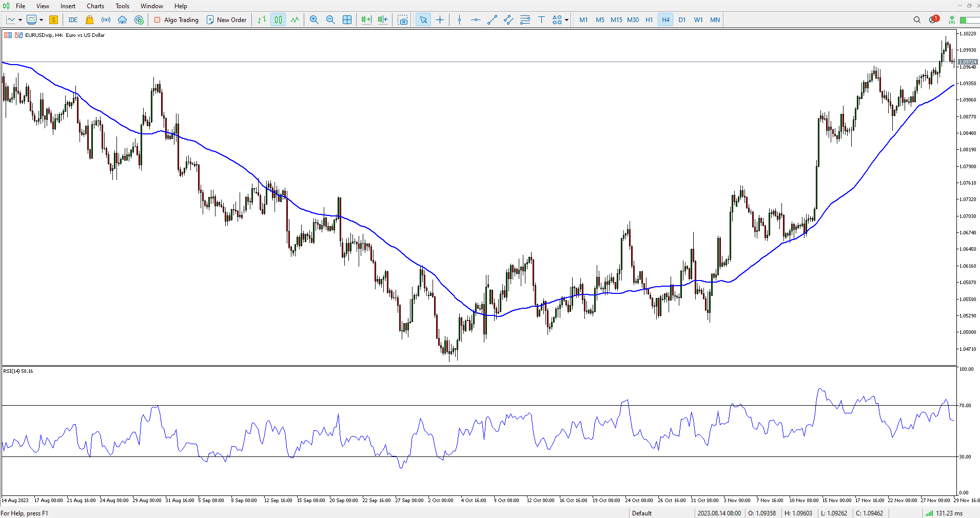Click the green progress bar at top right
Image resolution: width=980 pixels, height=518 pixels.
[970, 20]
